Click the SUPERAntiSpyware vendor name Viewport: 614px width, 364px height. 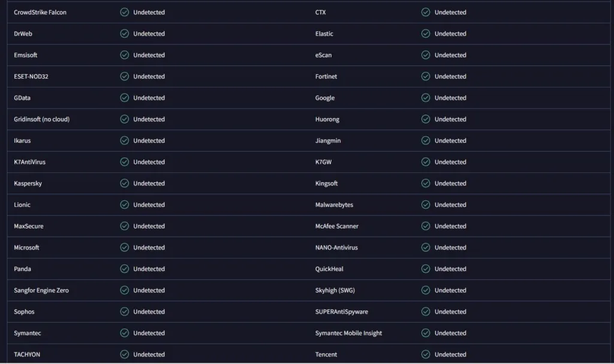coord(342,312)
